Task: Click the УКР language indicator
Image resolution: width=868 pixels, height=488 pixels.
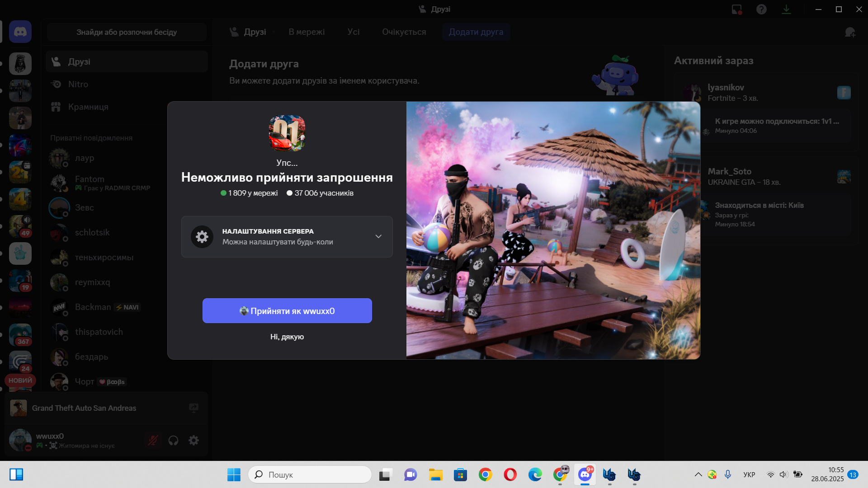Action: point(749,474)
